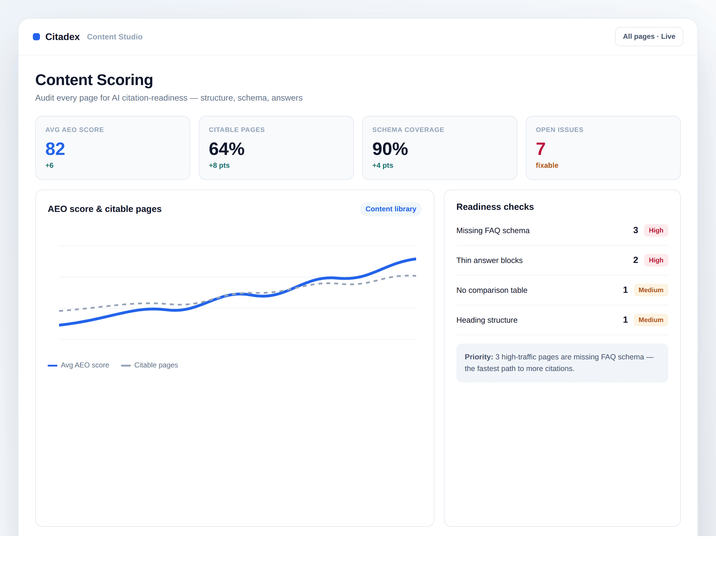Screen dimensions: 716x588
Task: Click the +6 change under Avg AEO Score
Action: pyautogui.click(x=50, y=165)
